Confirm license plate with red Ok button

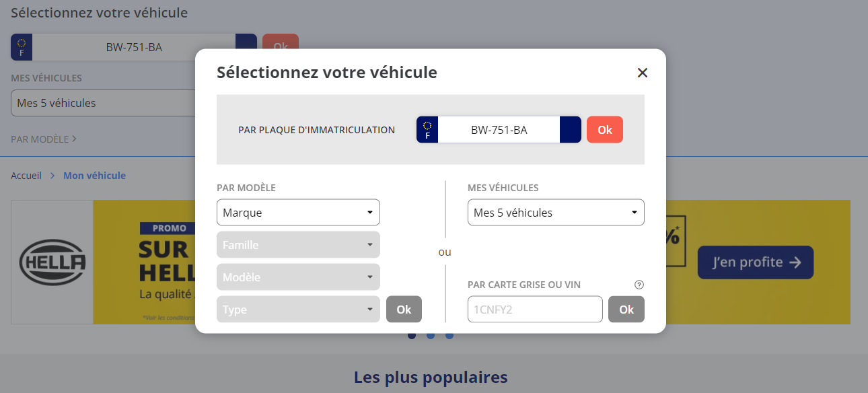(604, 130)
